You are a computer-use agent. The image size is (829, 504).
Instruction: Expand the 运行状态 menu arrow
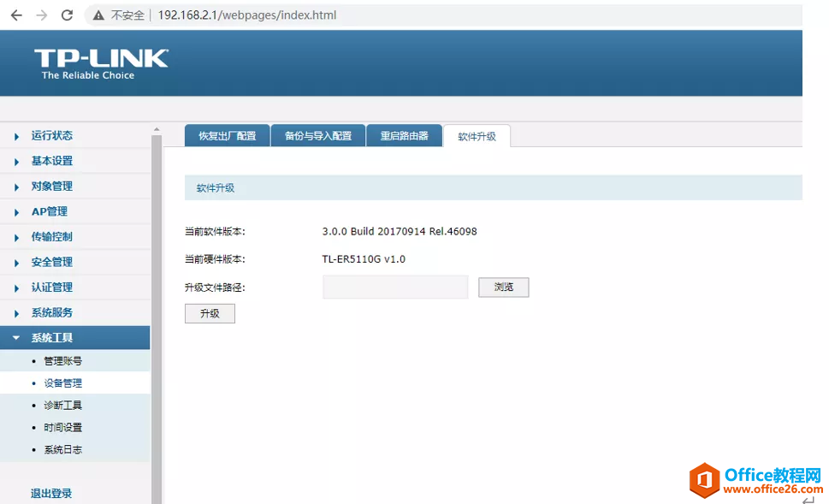click(16, 136)
